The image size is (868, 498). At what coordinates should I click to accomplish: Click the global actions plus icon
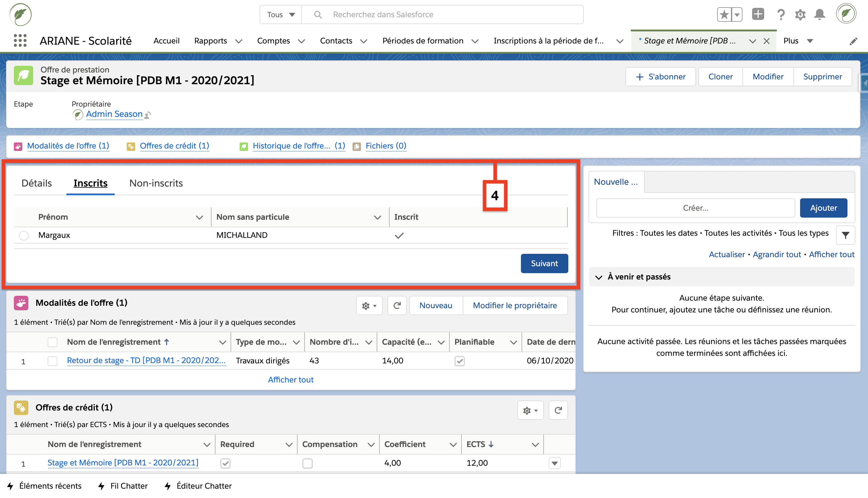pos(758,14)
